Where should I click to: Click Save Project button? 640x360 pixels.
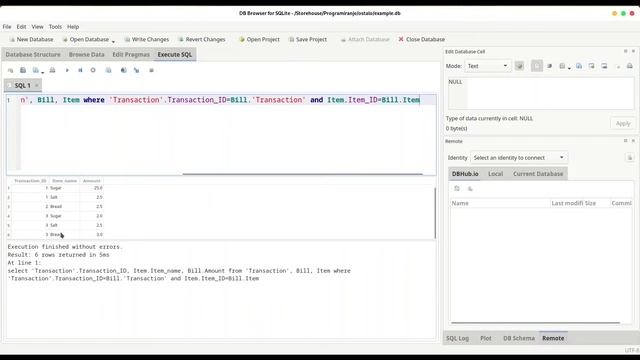tap(308, 40)
